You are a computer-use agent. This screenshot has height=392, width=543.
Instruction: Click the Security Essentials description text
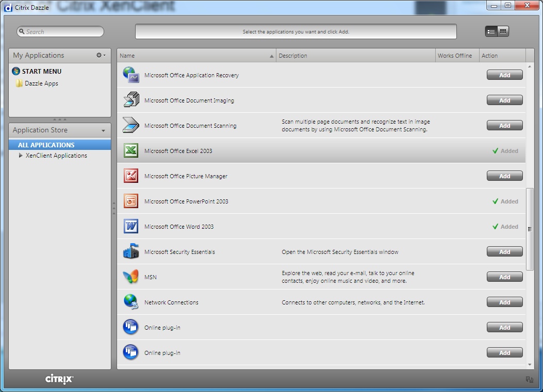pyautogui.click(x=340, y=252)
